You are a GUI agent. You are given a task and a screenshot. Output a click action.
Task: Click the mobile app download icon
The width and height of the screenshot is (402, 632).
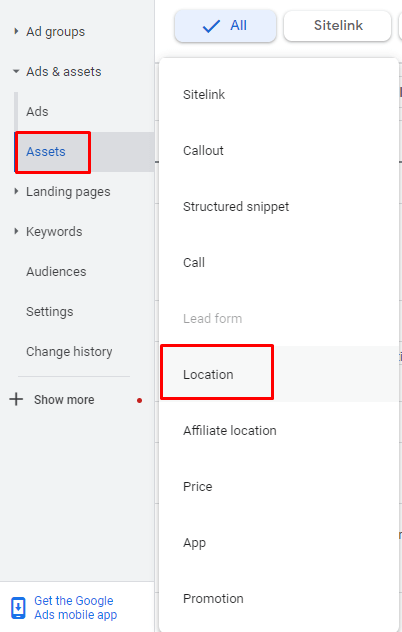tap(18, 608)
